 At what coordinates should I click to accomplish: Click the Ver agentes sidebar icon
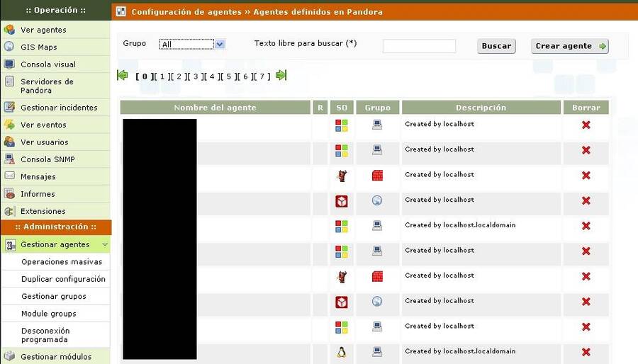(x=9, y=30)
